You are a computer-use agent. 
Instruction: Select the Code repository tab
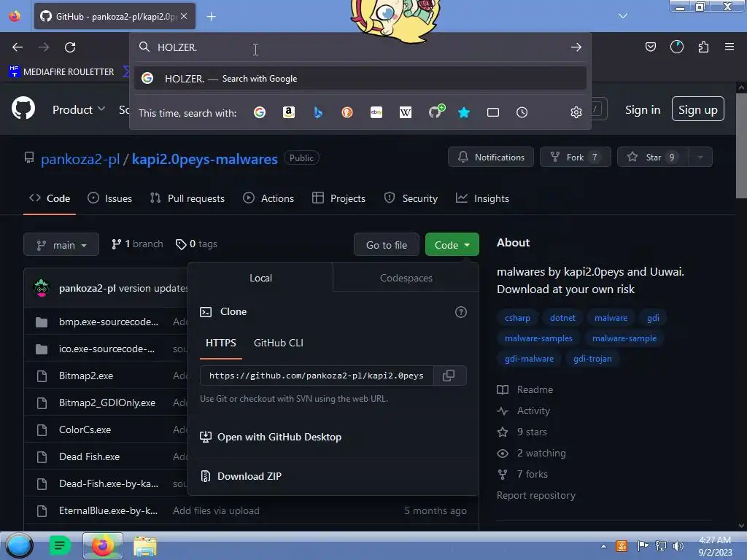tap(50, 198)
